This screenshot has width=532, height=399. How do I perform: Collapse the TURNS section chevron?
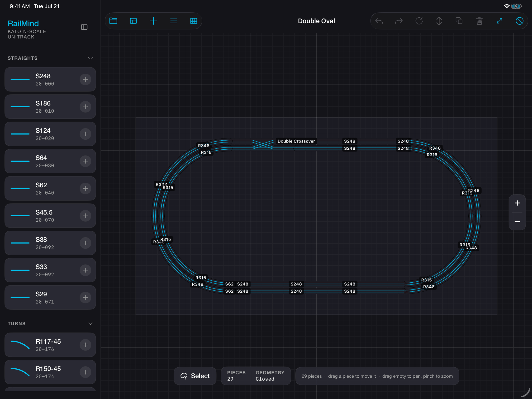(90, 323)
